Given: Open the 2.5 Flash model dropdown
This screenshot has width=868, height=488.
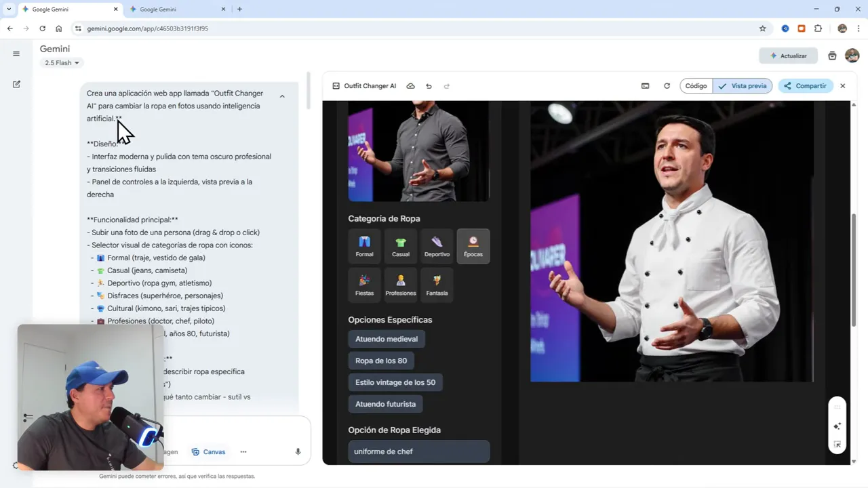Looking at the screenshot, I should [x=61, y=62].
